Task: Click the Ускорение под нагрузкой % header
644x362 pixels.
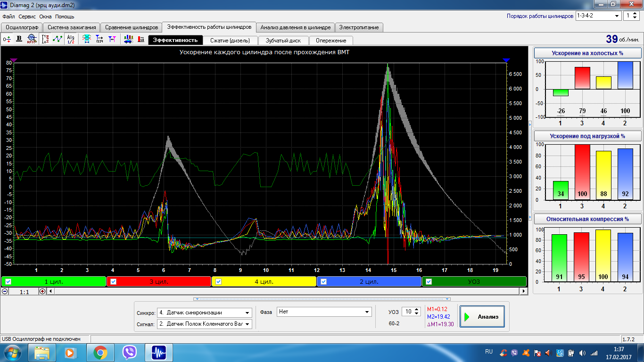Action: coord(587,136)
